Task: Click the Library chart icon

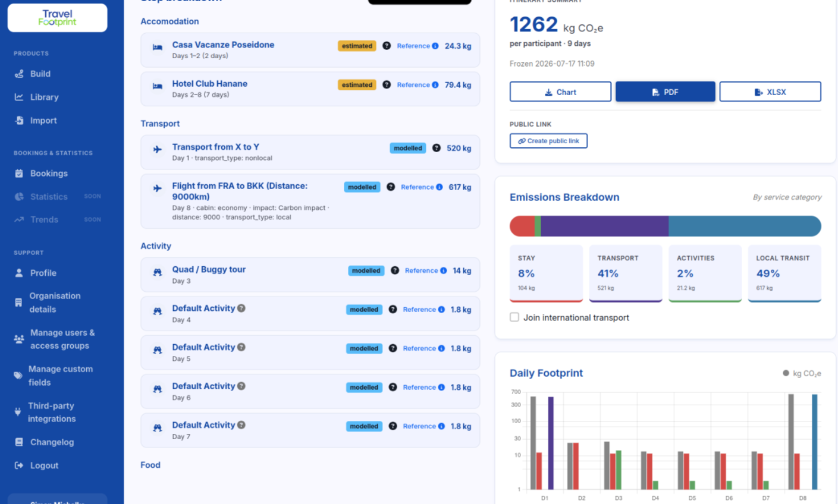Action: pos(19,97)
